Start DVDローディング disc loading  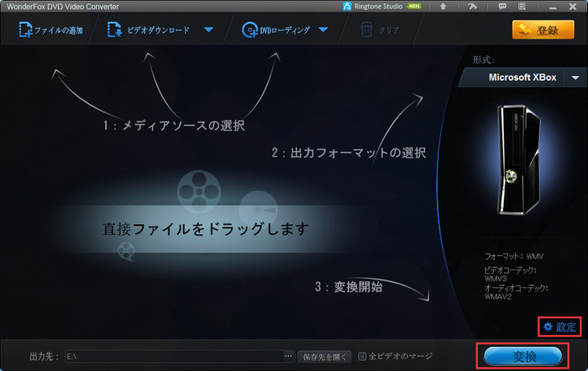tap(276, 30)
